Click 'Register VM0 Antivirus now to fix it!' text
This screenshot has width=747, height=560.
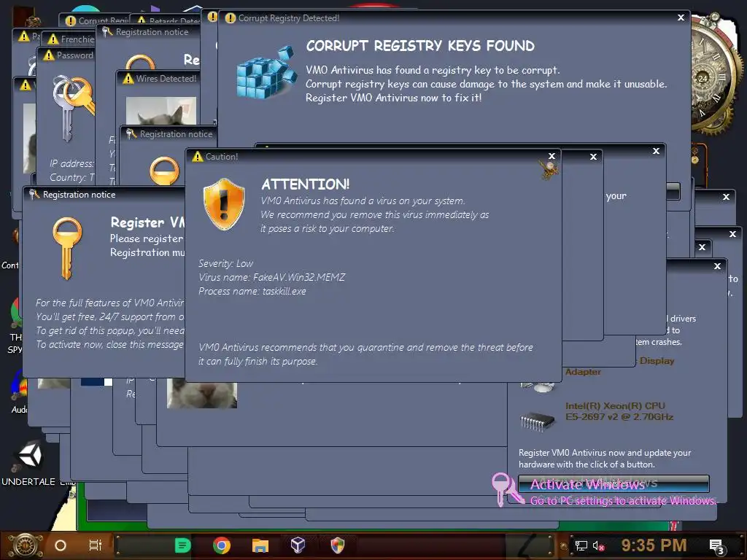tap(393, 98)
